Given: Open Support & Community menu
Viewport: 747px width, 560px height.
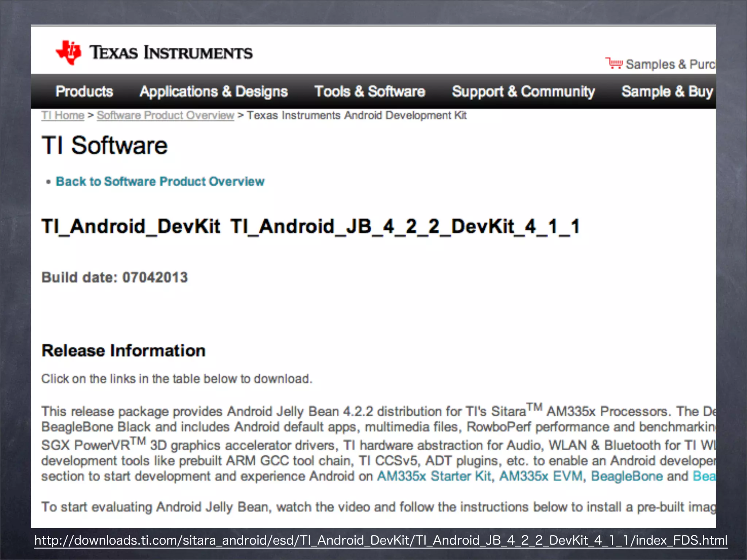Looking at the screenshot, I should pos(523,92).
